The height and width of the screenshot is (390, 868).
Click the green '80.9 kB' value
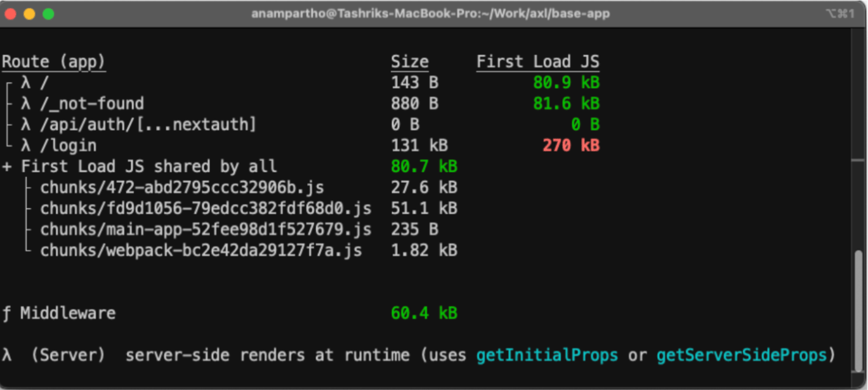coord(567,83)
